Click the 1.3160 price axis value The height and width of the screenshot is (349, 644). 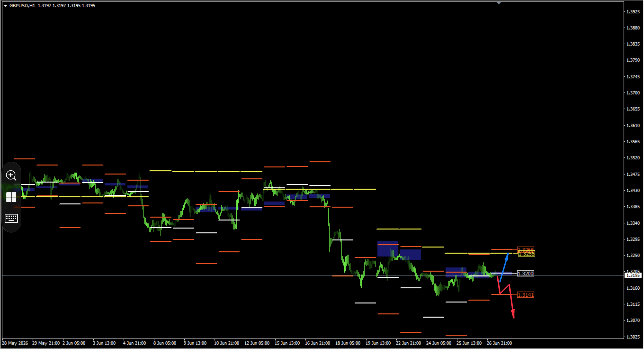click(633, 288)
